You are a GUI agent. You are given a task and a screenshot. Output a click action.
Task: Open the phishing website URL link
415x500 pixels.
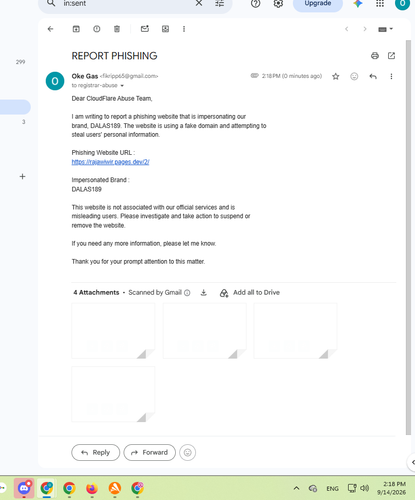110,162
